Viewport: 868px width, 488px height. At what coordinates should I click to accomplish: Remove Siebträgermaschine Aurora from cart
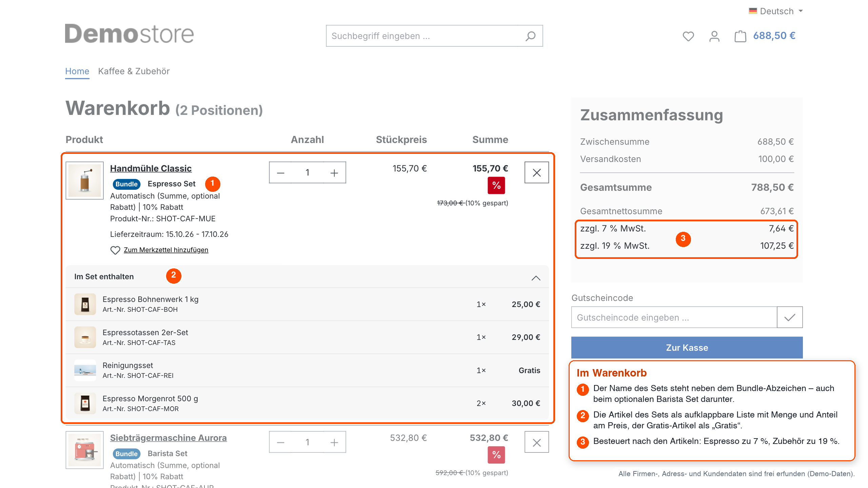[x=537, y=442]
